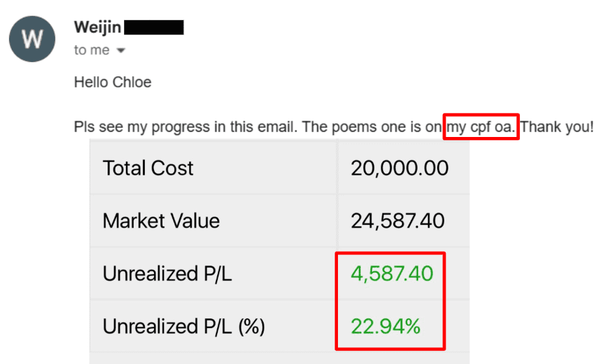Screen dimensions: 595x364
Task: Click the "Unrealized P/L" row label
Action: pos(167,273)
